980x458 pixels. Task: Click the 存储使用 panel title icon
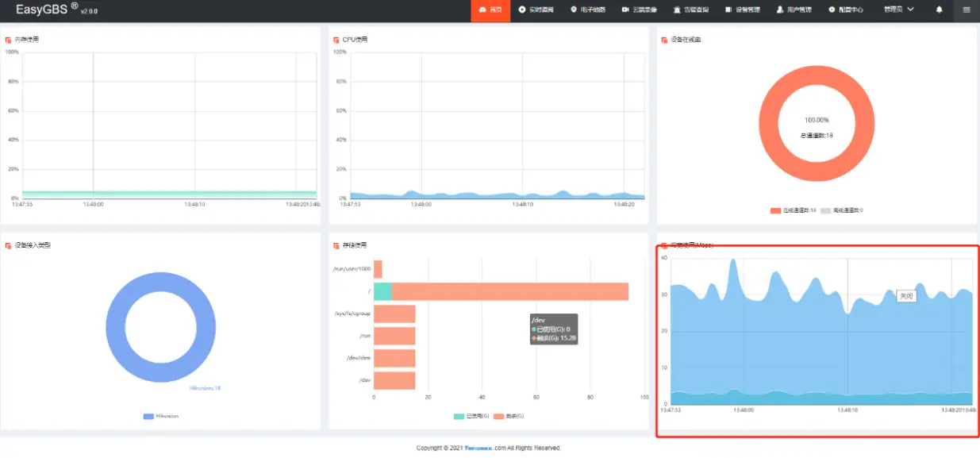[x=336, y=245]
